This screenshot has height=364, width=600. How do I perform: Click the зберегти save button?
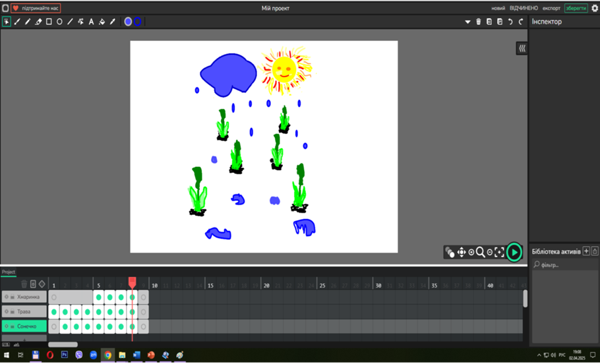(x=576, y=8)
